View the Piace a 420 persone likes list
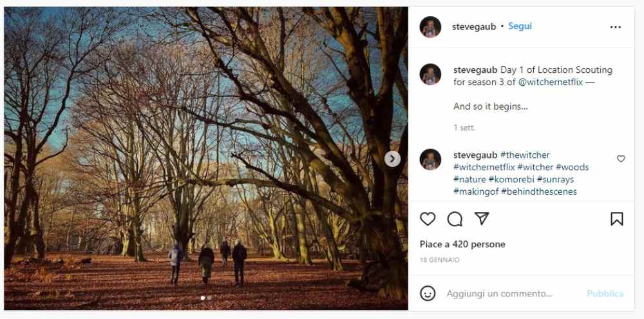Viewport: 644px width, 319px height. [x=462, y=244]
